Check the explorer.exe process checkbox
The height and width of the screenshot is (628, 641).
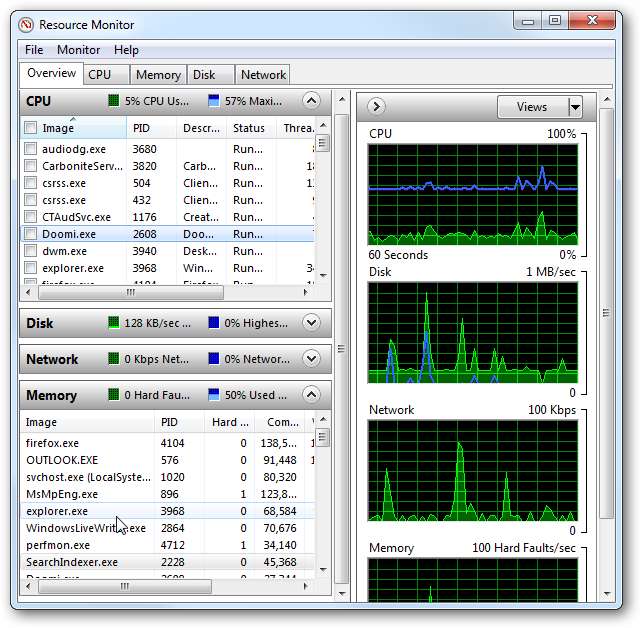pyautogui.click(x=31, y=268)
